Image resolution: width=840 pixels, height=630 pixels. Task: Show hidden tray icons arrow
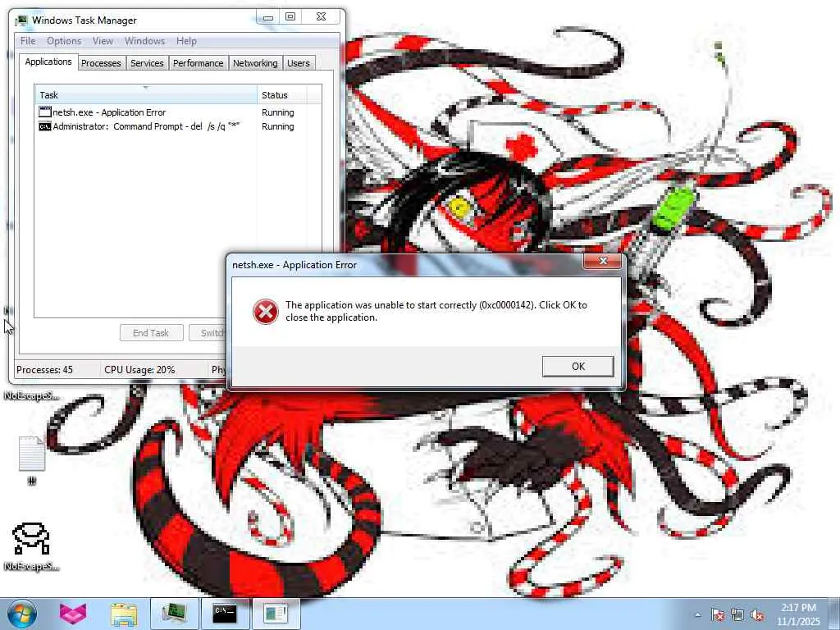click(x=697, y=615)
